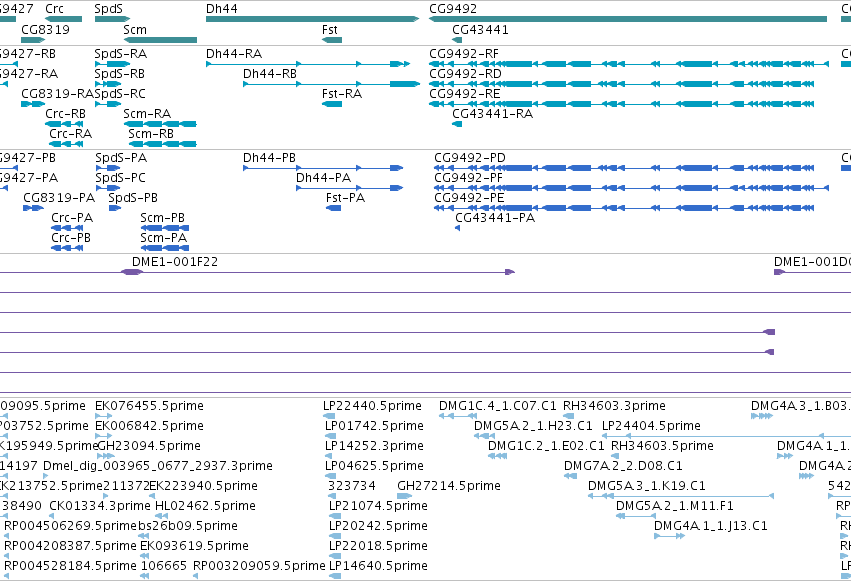Select transcript CG9492-RF label
This screenshot has width=851, height=581.
tap(464, 54)
